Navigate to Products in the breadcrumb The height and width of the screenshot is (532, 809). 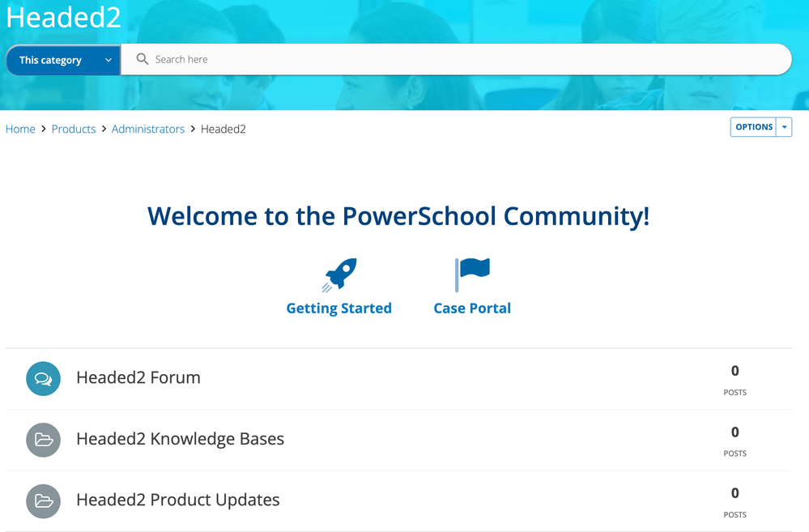tap(74, 129)
